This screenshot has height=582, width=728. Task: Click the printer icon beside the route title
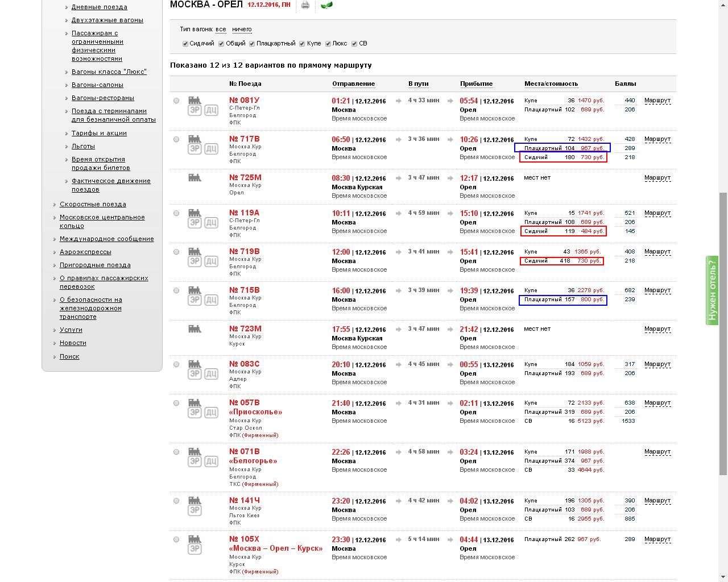click(305, 5)
